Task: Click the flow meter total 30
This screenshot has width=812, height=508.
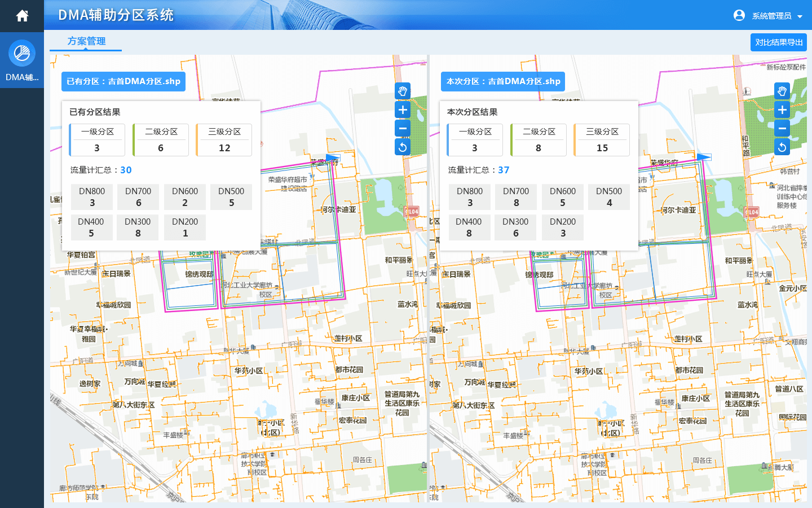Action: tap(126, 170)
